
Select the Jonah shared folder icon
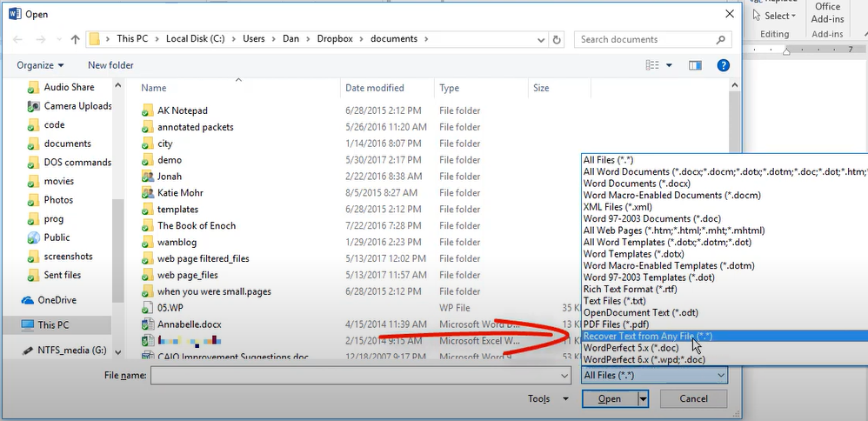tap(147, 177)
